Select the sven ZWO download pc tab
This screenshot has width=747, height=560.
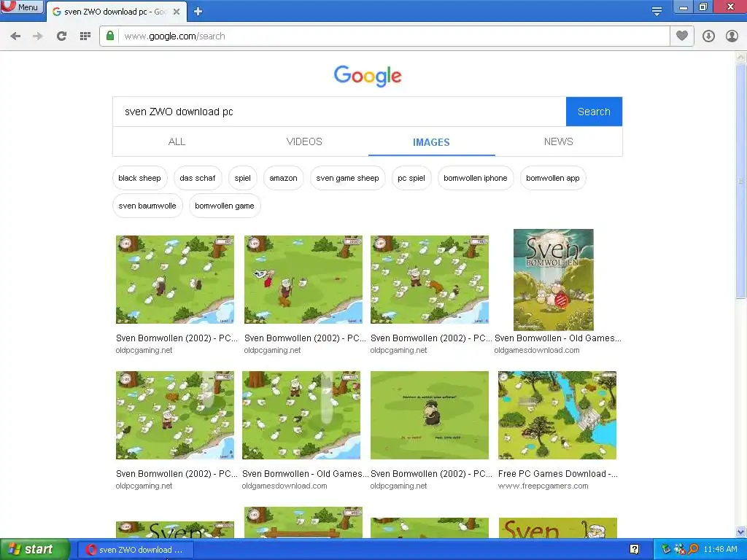point(116,12)
